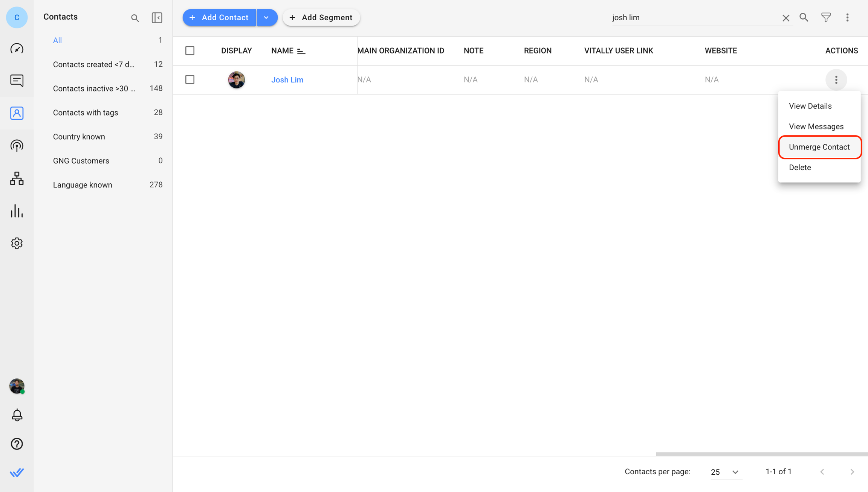
Task: Open the filter funnel icon
Action: 826,17
